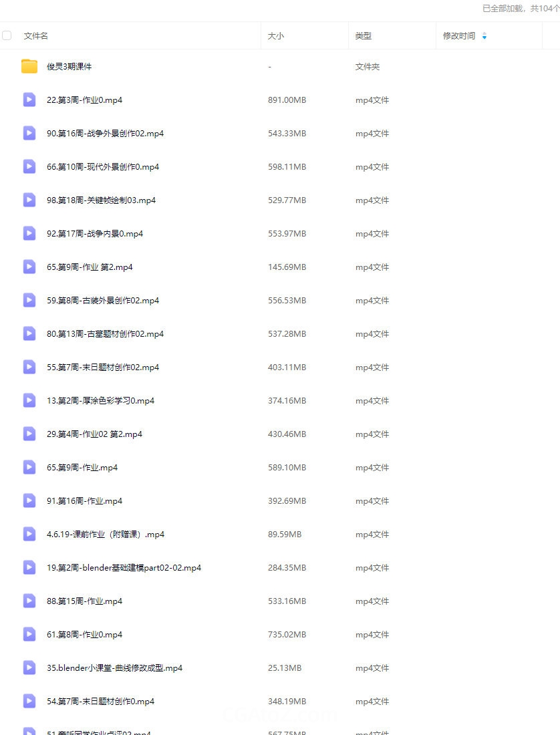Sort by 文件名 column header
560x735 pixels.
[x=35, y=35]
